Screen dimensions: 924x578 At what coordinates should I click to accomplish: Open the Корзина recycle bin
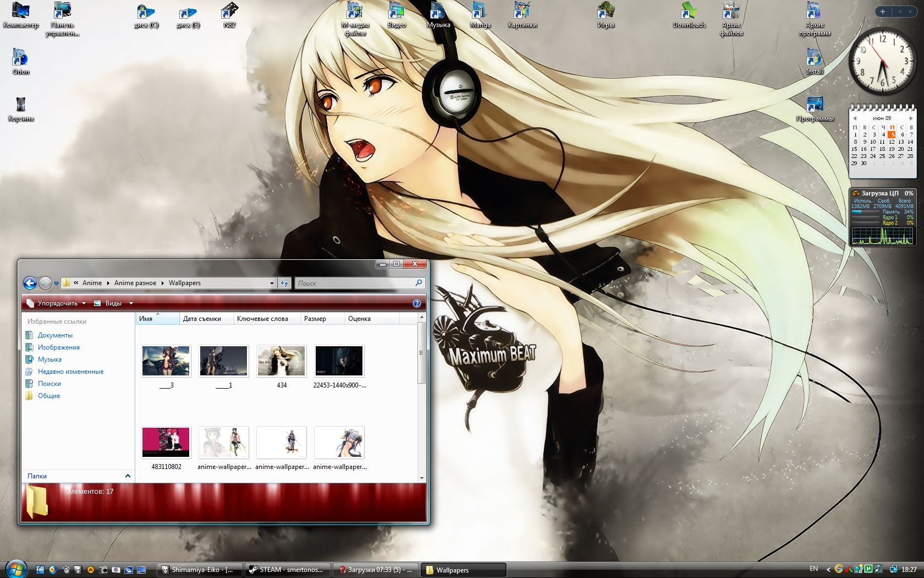(x=20, y=109)
